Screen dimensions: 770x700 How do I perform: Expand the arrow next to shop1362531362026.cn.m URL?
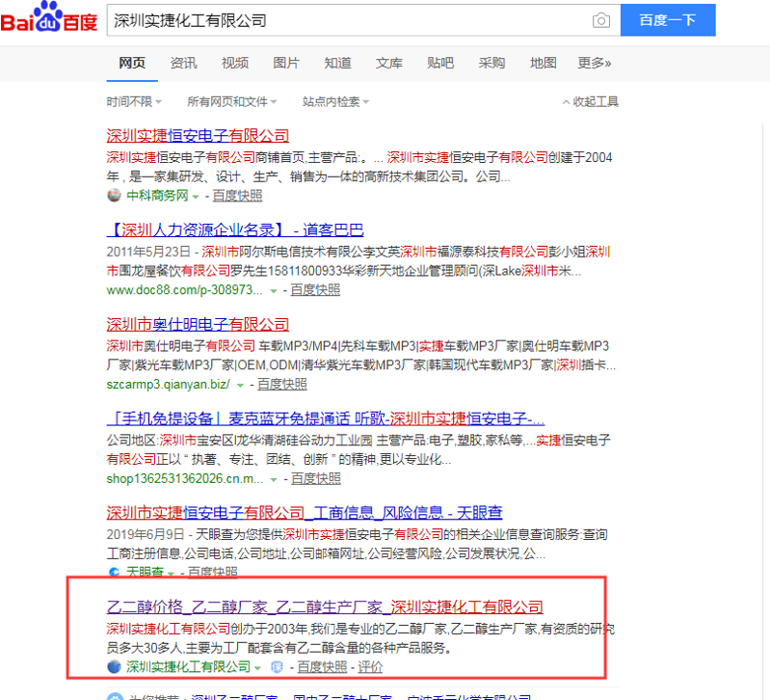click(274, 479)
